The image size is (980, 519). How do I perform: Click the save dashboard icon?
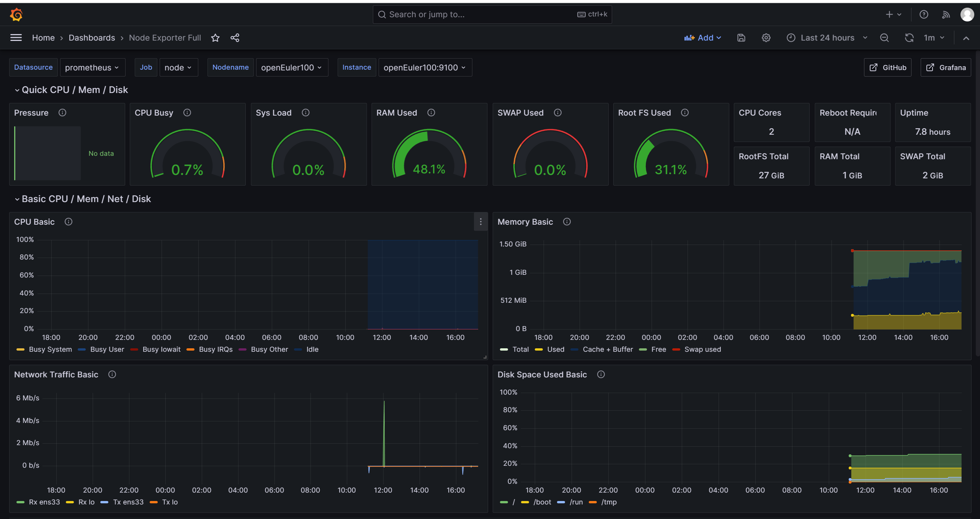(x=741, y=38)
